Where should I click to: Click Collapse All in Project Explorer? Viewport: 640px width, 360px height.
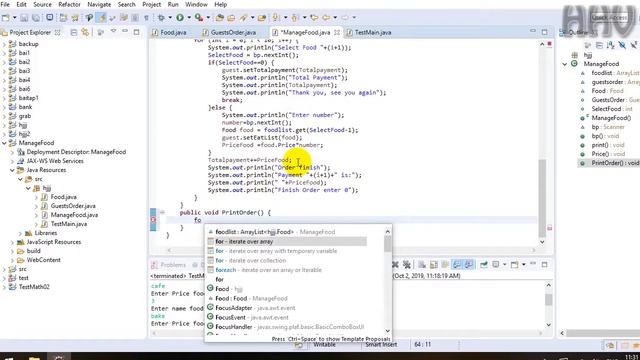pos(74,32)
